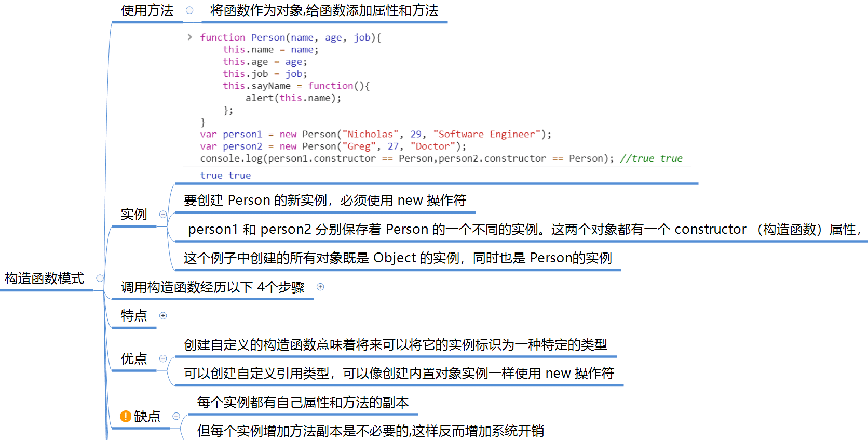
Task: Click the alert(this.name) code line
Action: coord(293,98)
